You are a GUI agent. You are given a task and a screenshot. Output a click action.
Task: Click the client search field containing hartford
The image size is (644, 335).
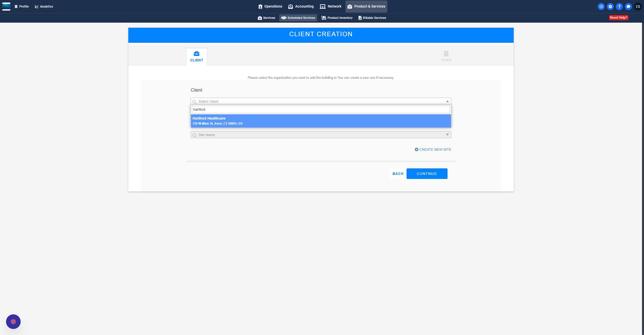(320, 109)
